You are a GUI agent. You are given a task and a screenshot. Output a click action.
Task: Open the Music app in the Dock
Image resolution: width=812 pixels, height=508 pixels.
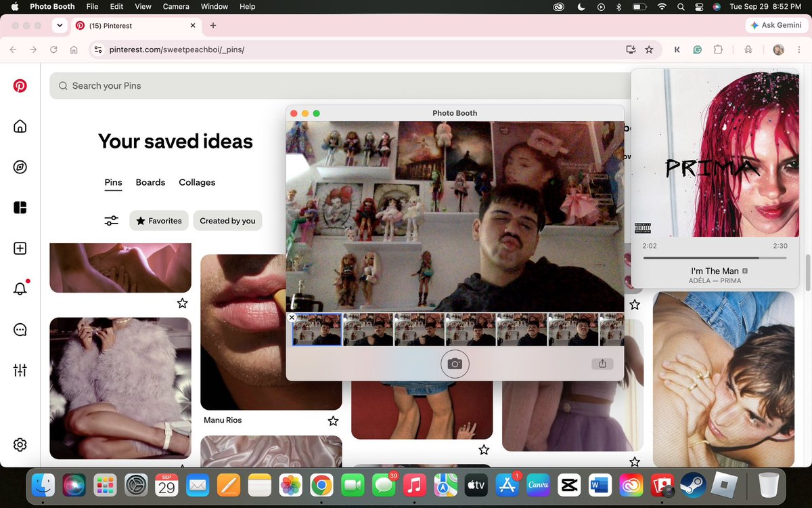point(414,485)
